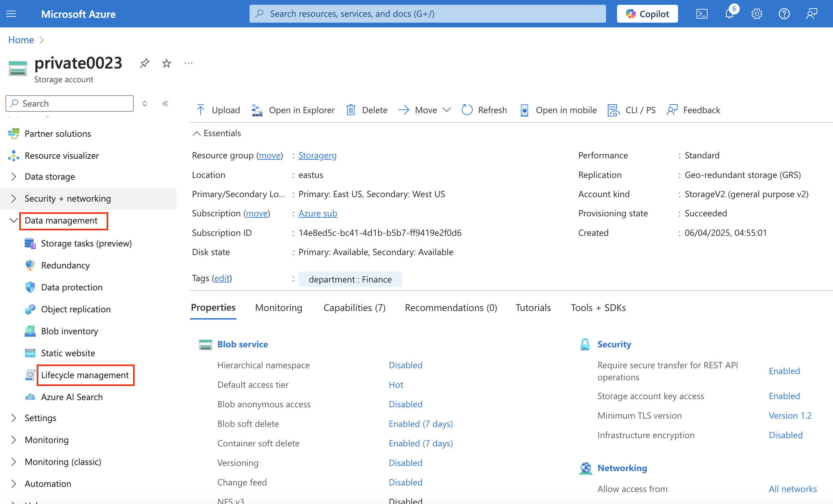833x504 pixels.
Task: Click move link beside Resource group
Action: (270, 155)
